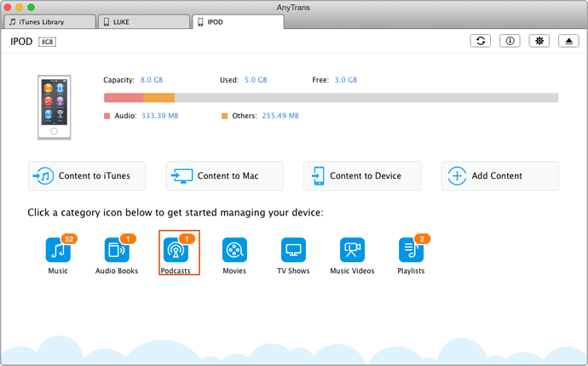Click the Content to iTunes button
The width and height of the screenshot is (588, 366).
[87, 175]
